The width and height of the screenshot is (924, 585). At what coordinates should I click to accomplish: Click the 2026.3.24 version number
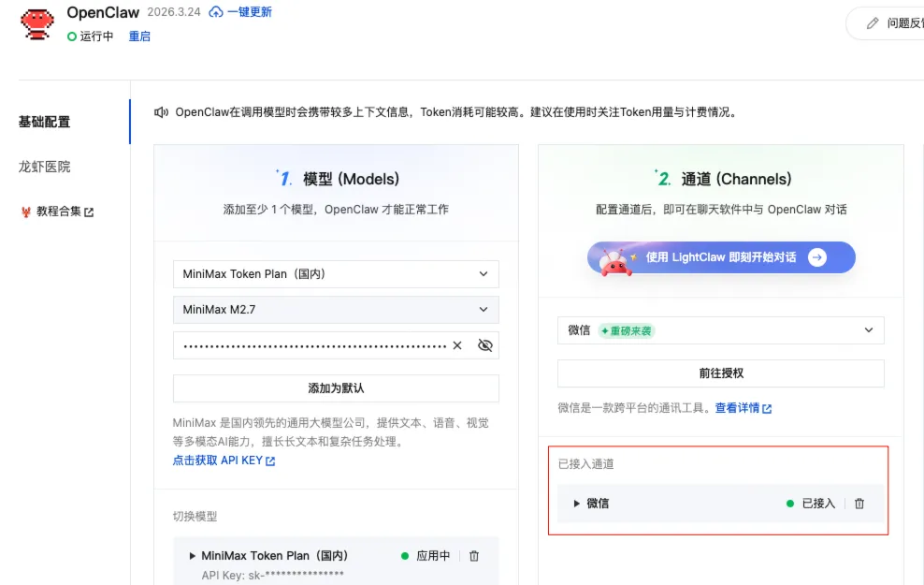pos(174,12)
